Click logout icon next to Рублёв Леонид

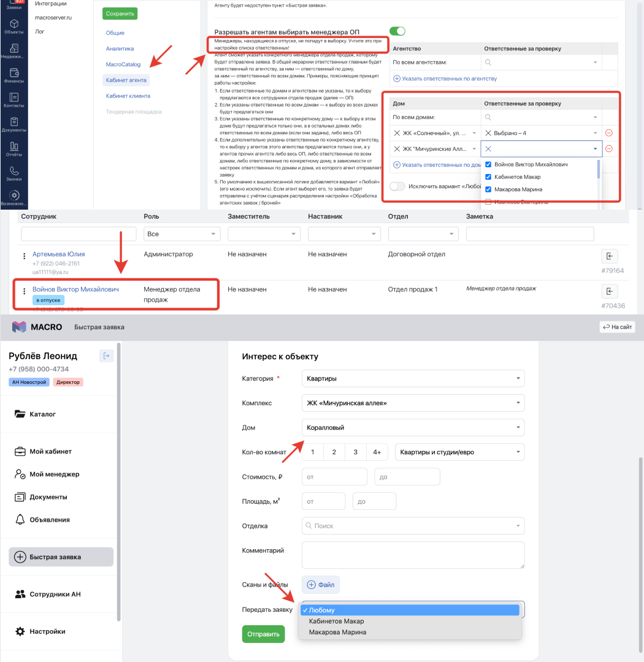[x=106, y=356]
